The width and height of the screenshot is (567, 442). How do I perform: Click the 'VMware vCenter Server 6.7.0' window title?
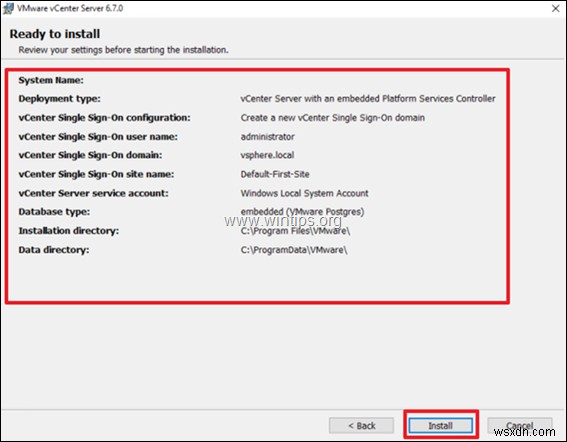pos(70,8)
